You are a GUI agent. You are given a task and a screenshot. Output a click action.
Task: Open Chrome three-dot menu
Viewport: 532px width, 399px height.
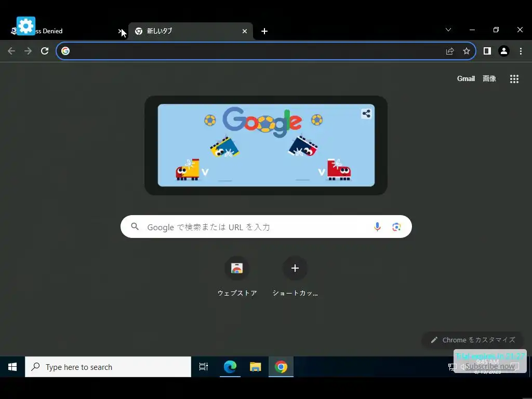521,51
